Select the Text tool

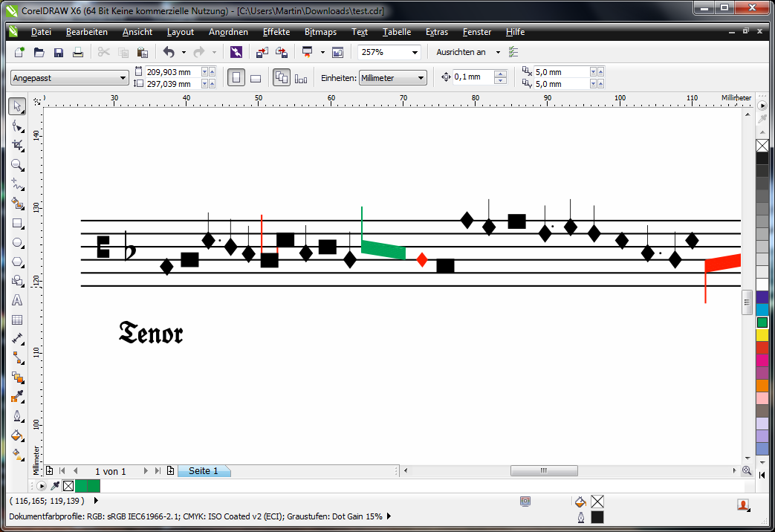point(17,300)
